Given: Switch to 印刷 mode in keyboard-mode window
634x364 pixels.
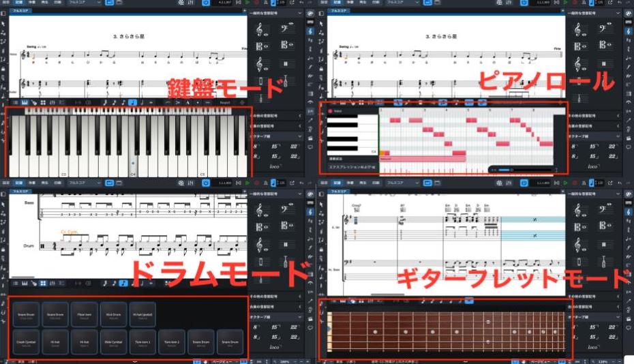Looking at the screenshot, I should pos(57,3).
